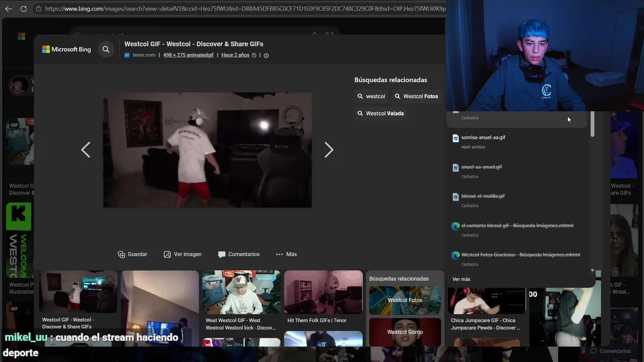Click the file icon beside anuel-aa-anuel.gif
Image resolution: width=644 pixels, height=362 pixels.
(x=455, y=167)
